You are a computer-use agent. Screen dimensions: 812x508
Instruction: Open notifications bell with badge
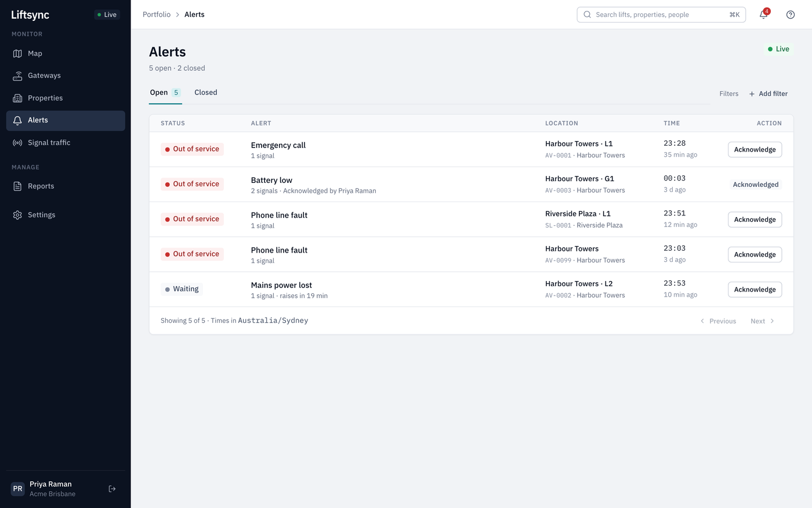coord(764,15)
